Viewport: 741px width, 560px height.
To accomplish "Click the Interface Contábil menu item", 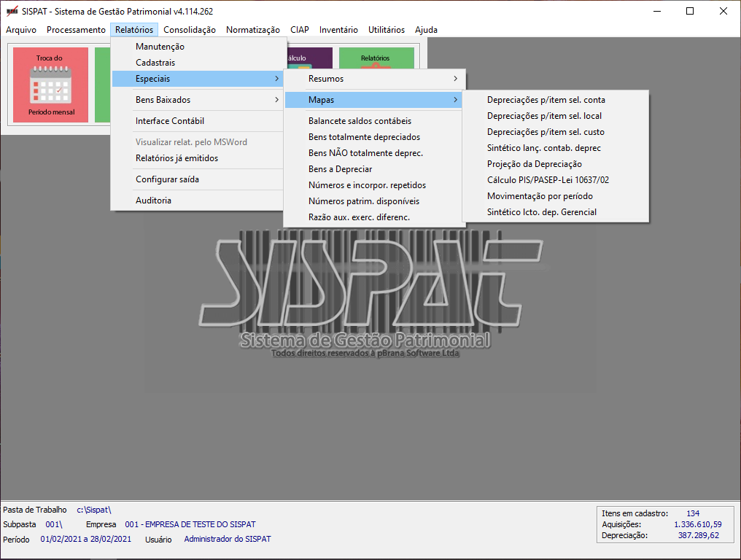I will [x=169, y=121].
